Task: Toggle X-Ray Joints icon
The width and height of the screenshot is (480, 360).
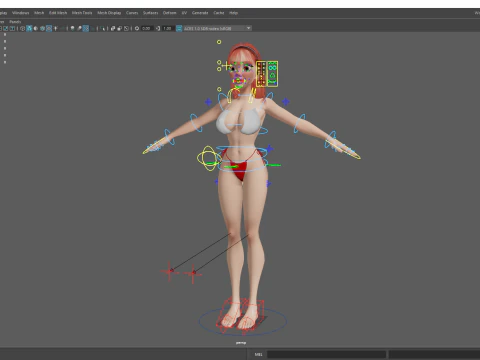Action: click(126, 28)
